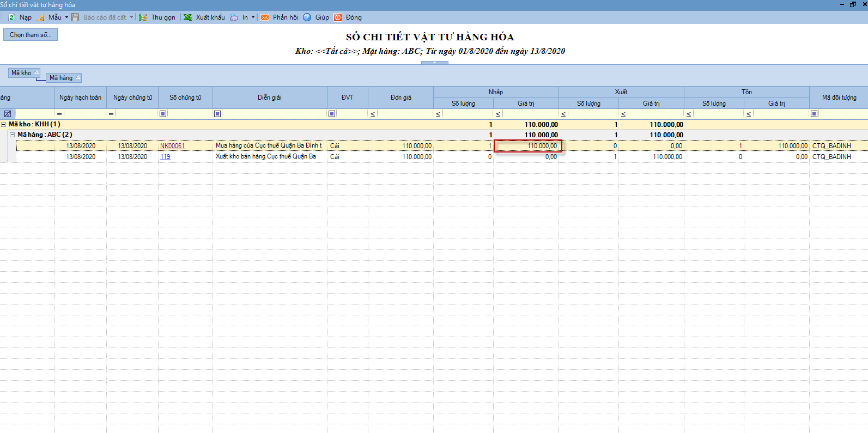Toggle filter operator for Số chứng từ column
The image size is (868, 433).
coord(163,114)
